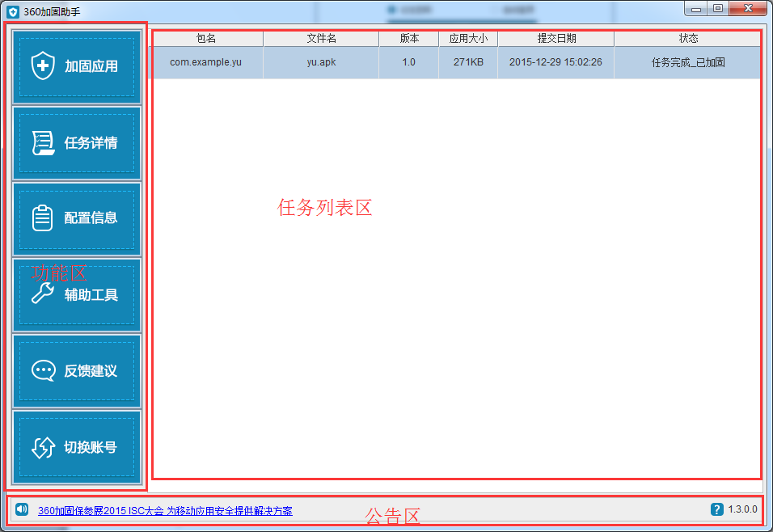773x532 pixels.
Task: Click the clipboard icon on 配置信息
Action: 42,218
